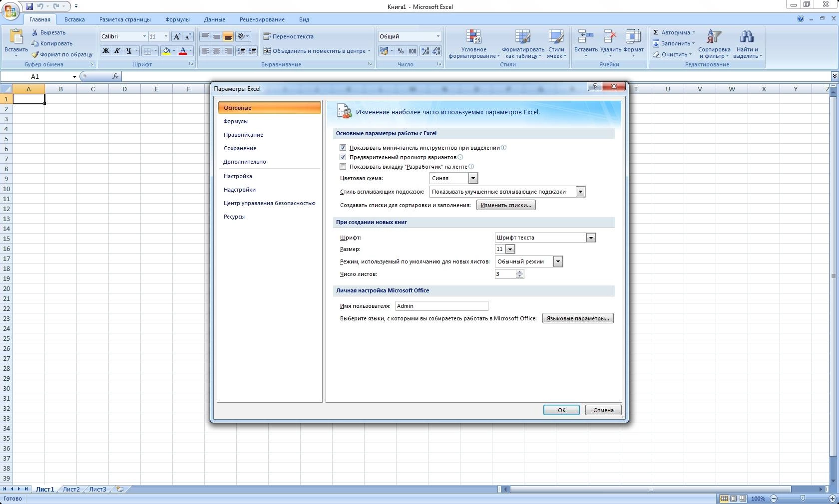Click the Office round button
This screenshot has height=504, width=839.
(10, 10)
